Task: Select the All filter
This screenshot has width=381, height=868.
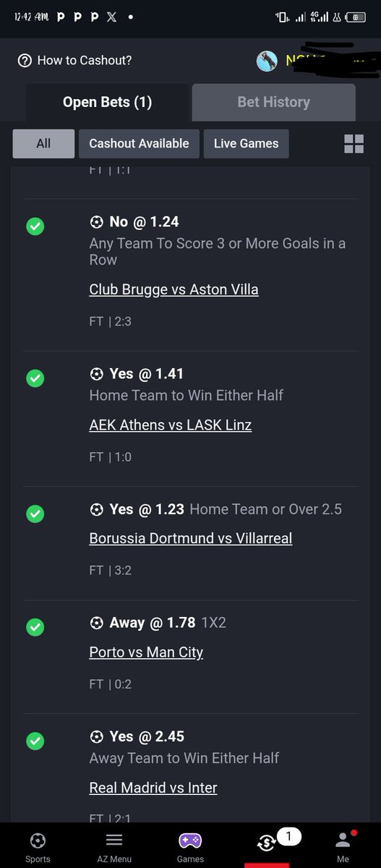Action: coord(43,143)
